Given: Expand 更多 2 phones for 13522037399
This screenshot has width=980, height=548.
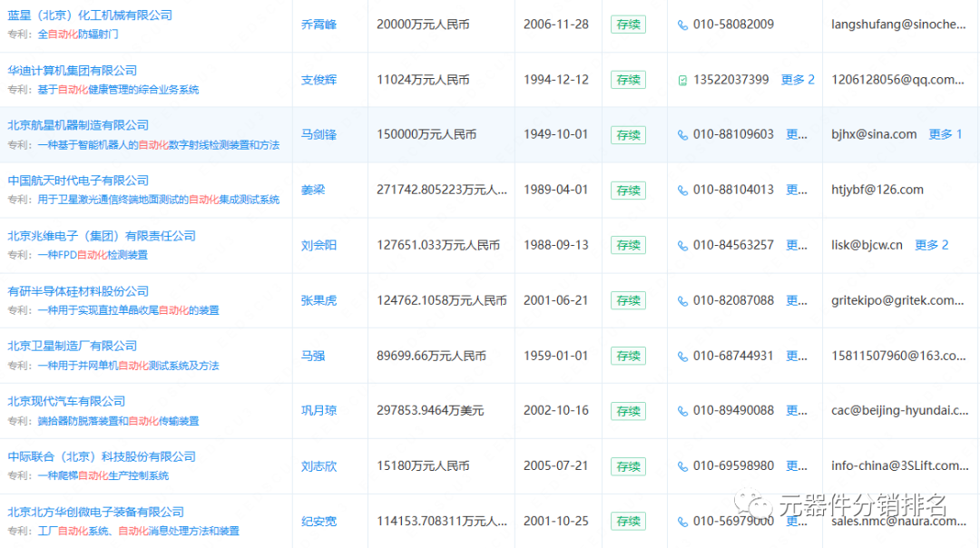Looking at the screenshot, I should pyautogui.click(x=799, y=79).
